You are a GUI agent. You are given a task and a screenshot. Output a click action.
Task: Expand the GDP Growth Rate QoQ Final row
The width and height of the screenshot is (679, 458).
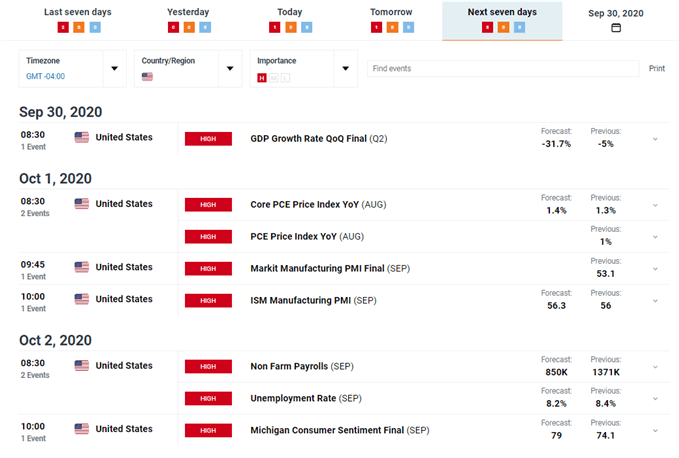655,139
